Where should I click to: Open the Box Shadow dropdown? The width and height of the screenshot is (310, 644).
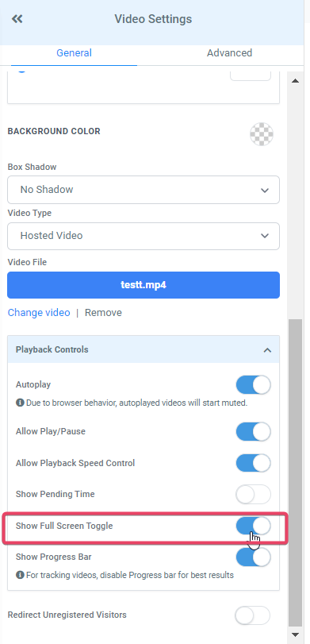144,190
